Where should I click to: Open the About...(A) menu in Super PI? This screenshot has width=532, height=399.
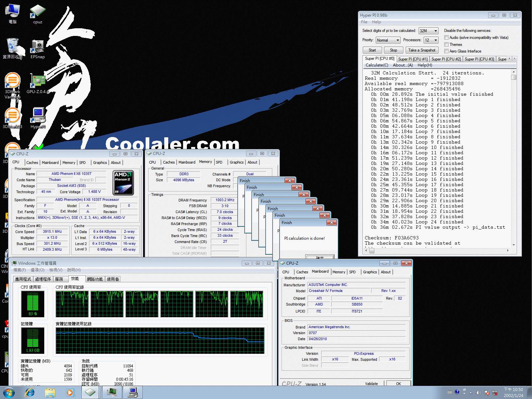[x=403, y=65]
